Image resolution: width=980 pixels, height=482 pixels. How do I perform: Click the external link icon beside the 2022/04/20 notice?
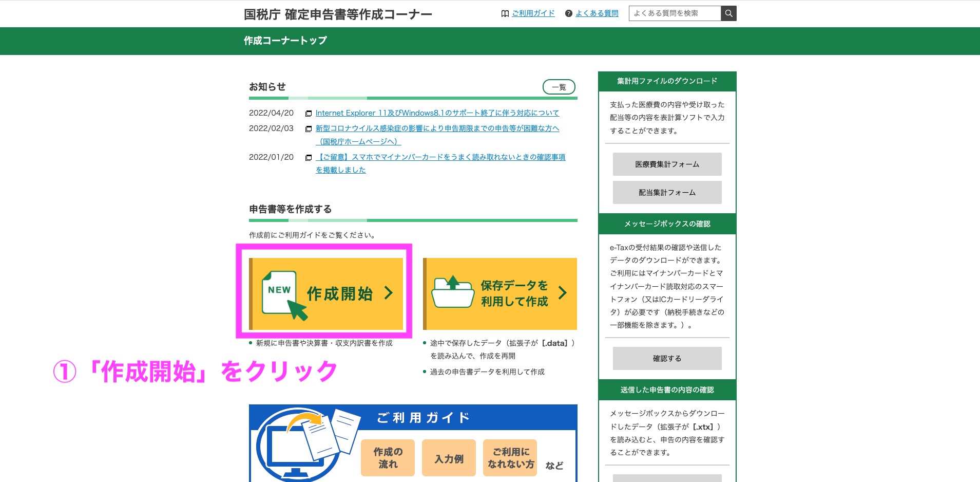(x=308, y=113)
